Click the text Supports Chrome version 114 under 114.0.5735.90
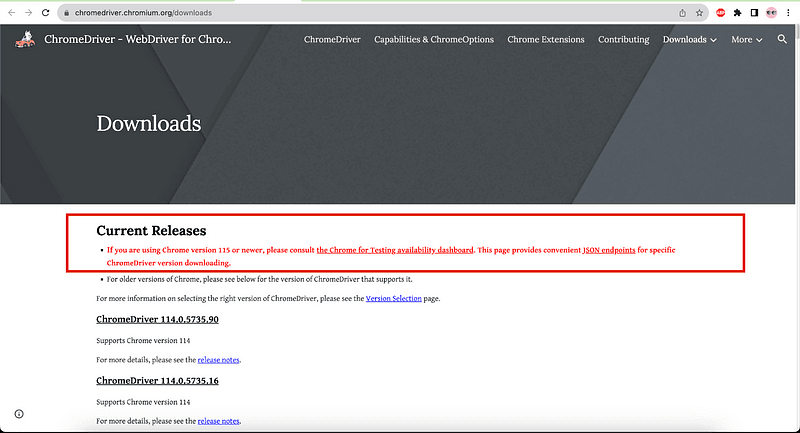The width and height of the screenshot is (800, 433). coord(143,341)
